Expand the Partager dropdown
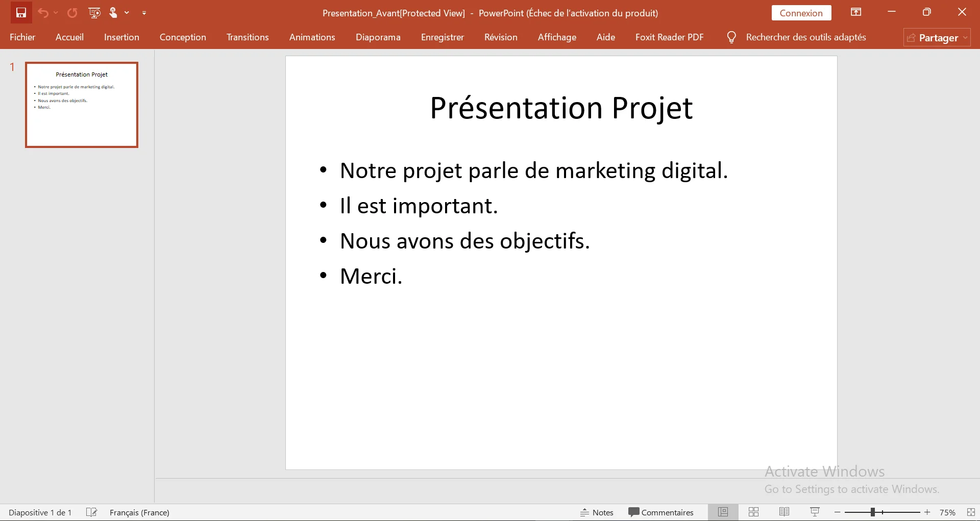Image resolution: width=980 pixels, height=521 pixels. (x=965, y=38)
